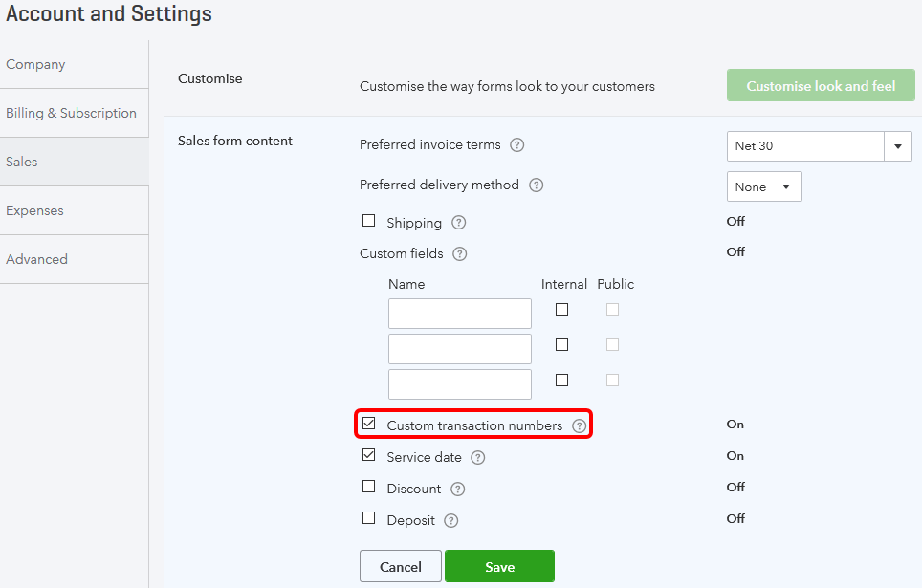This screenshot has width=922, height=588.
Task: Click the first custom field Name input
Action: [460, 314]
